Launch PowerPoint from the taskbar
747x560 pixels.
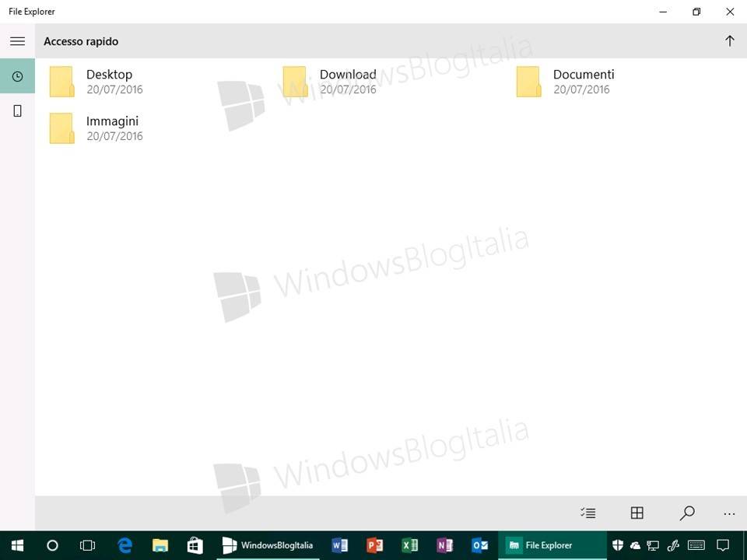[x=375, y=545]
